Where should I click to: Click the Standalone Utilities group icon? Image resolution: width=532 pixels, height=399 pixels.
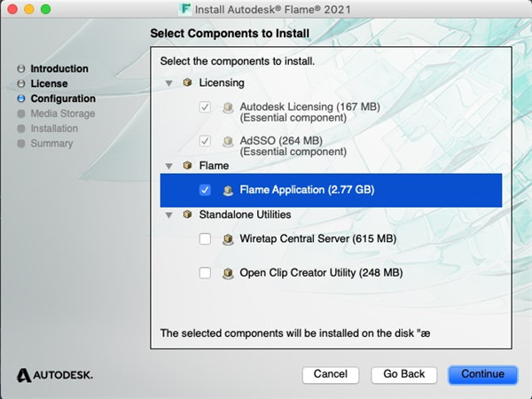[186, 215]
